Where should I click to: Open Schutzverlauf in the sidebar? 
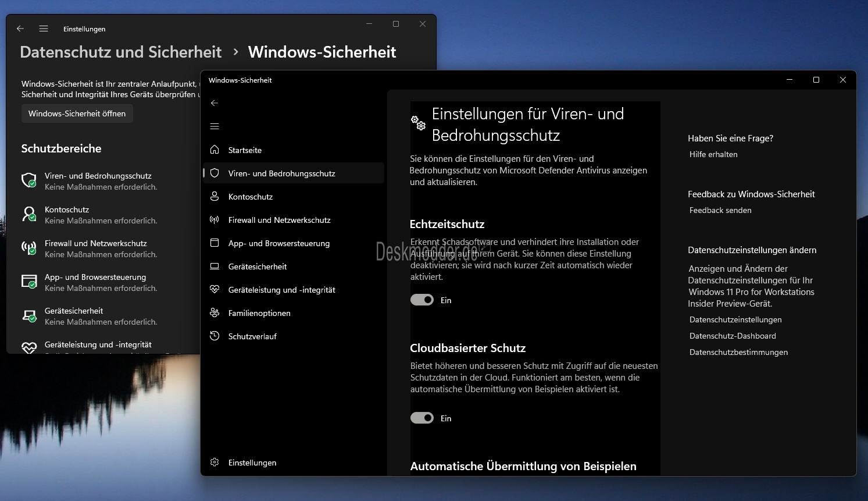pyautogui.click(x=294, y=336)
